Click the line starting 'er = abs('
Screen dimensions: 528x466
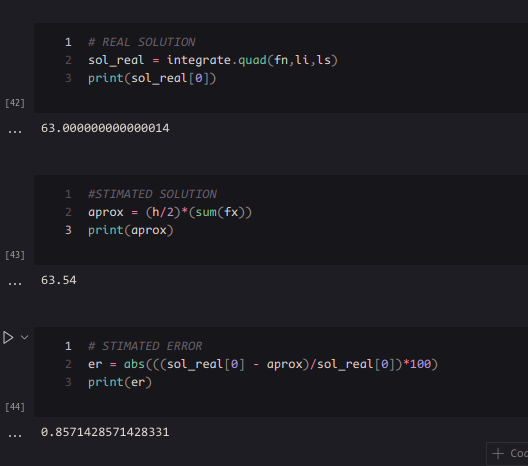(263, 364)
